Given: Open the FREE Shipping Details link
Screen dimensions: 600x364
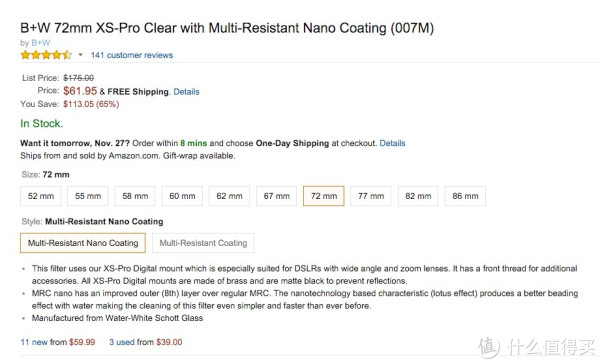Looking at the screenshot, I should 186,92.
